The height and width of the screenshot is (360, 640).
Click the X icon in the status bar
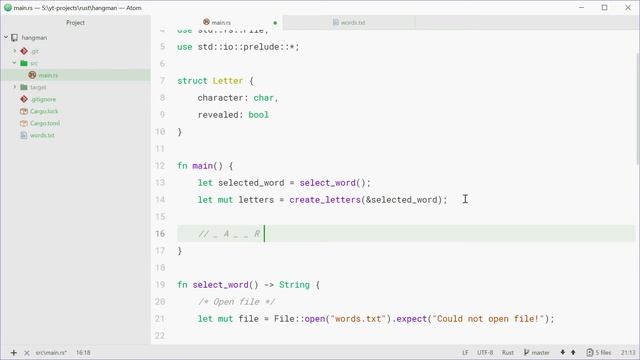point(27,353)
